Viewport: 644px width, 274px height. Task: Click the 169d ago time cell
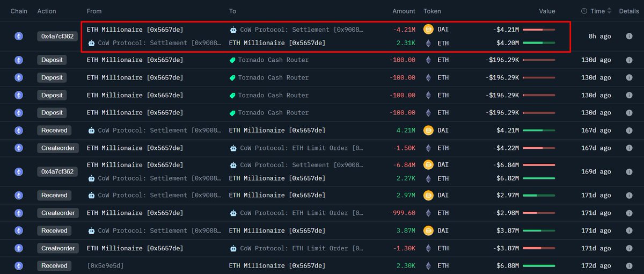596,172
